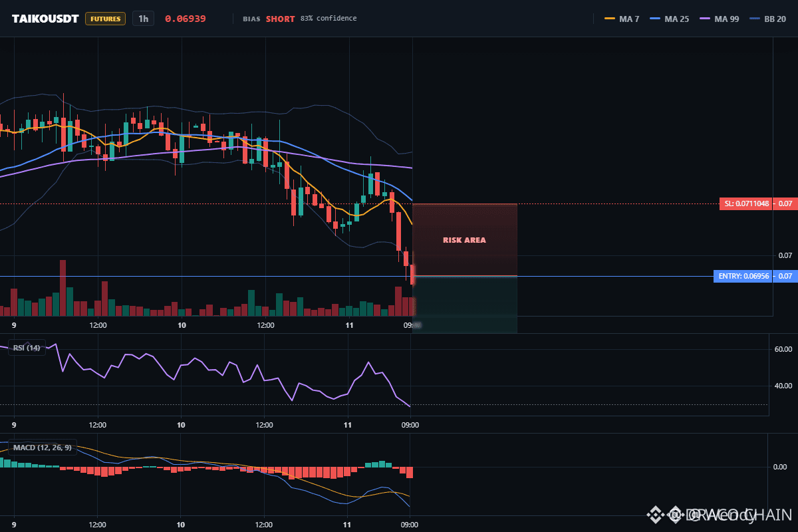Click the 0.07 price axis label

coord(785,255)
